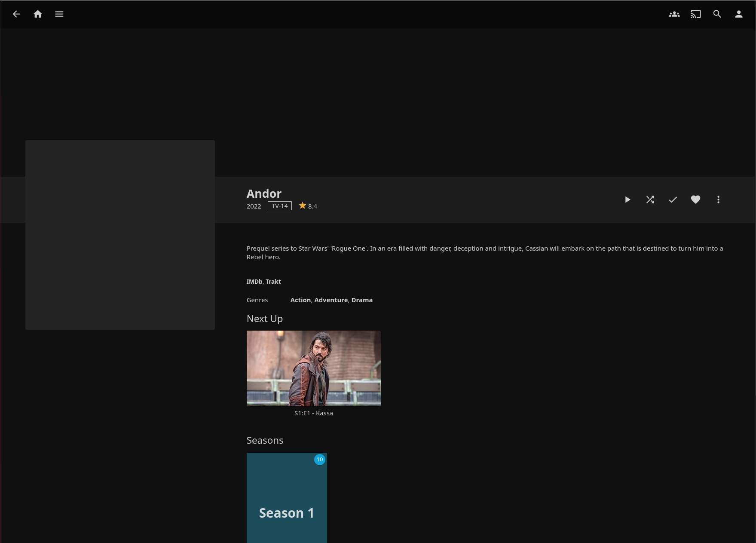Viewport: 756px width, 543px height.
Task: Toggle Andor as played with checkmark
Action: tap(673, 199)
